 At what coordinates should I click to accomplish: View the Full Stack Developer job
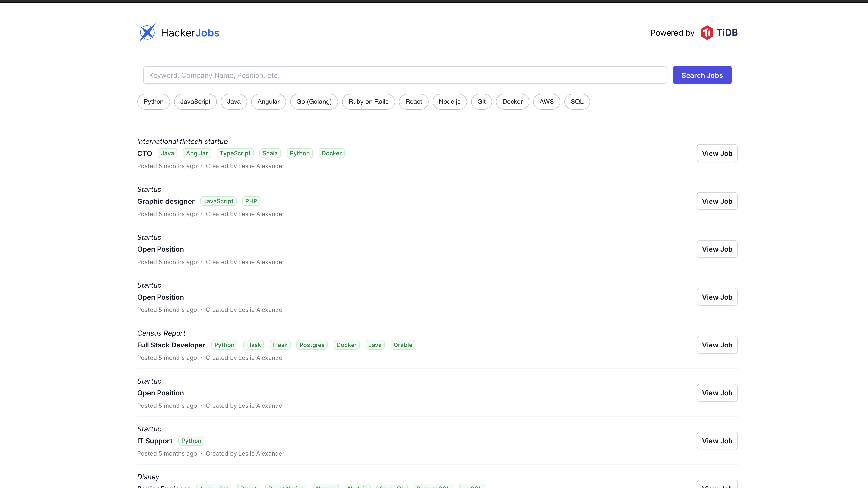717,345
